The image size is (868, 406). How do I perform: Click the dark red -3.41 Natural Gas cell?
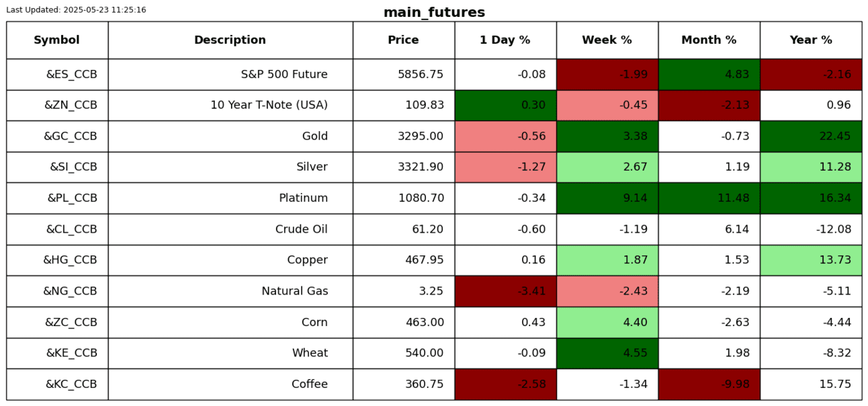pos(505,291)
